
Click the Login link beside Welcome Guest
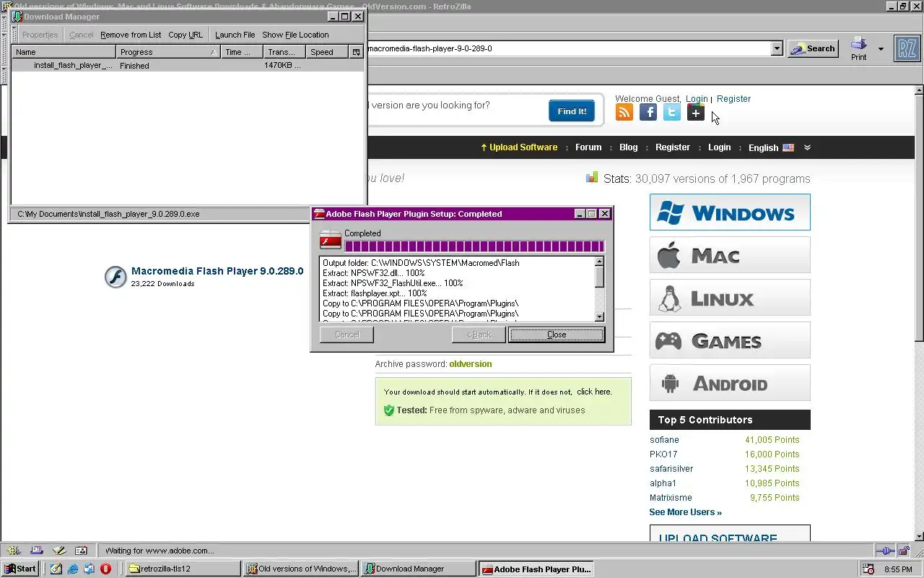click(x=697, y=99)
